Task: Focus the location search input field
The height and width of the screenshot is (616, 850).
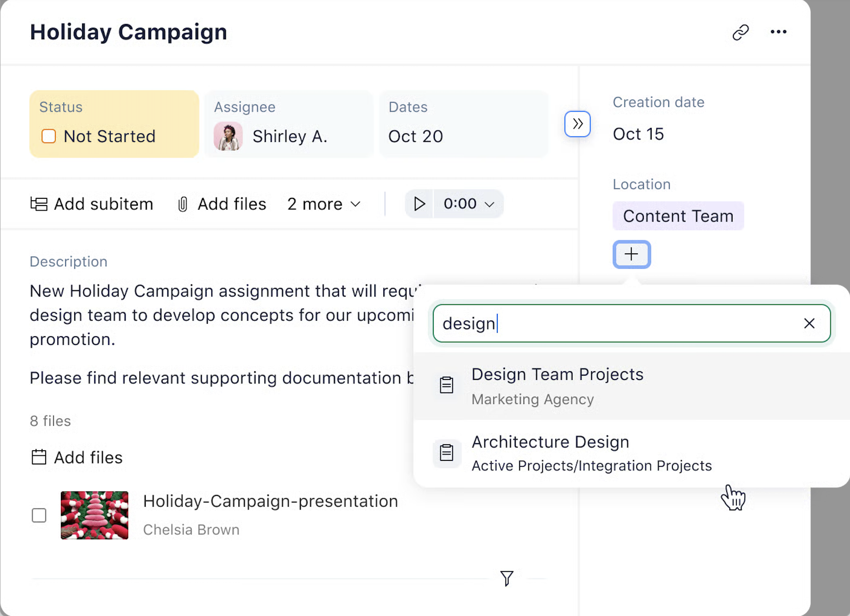Action: (632, 323)
